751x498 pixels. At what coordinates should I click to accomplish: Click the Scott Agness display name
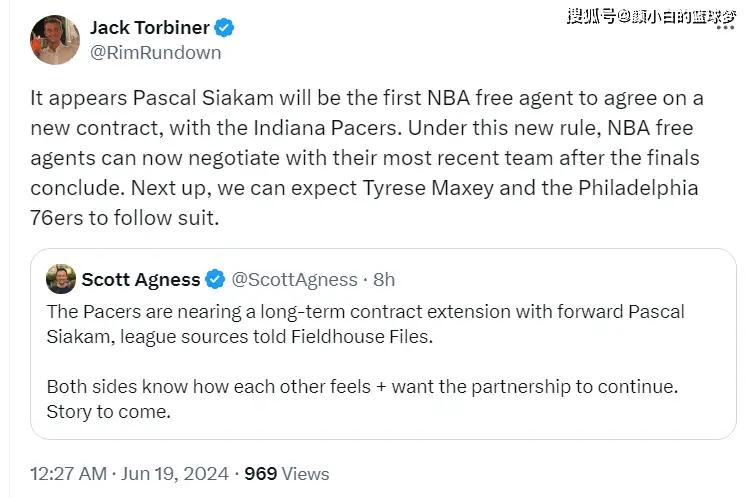point(140,279)
